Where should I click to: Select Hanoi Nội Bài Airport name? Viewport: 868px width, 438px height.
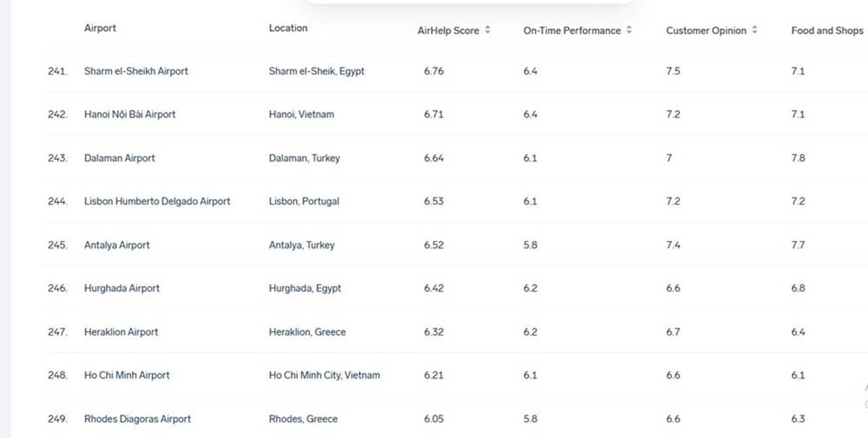pos(129,114)
